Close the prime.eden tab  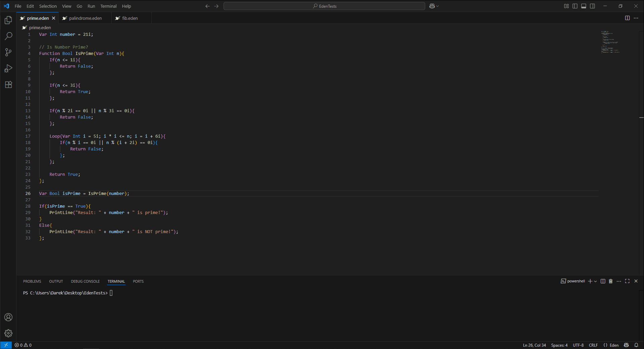click(x=54, y=18)
